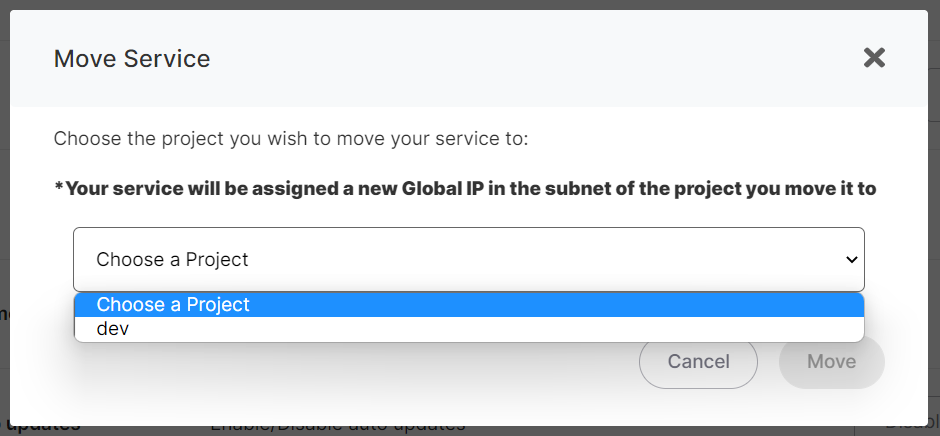Click the dimmed 'auto updates' description text
The width and height of the screenshot is (940, 436).
pyautogui.click(x=338, y=429)
